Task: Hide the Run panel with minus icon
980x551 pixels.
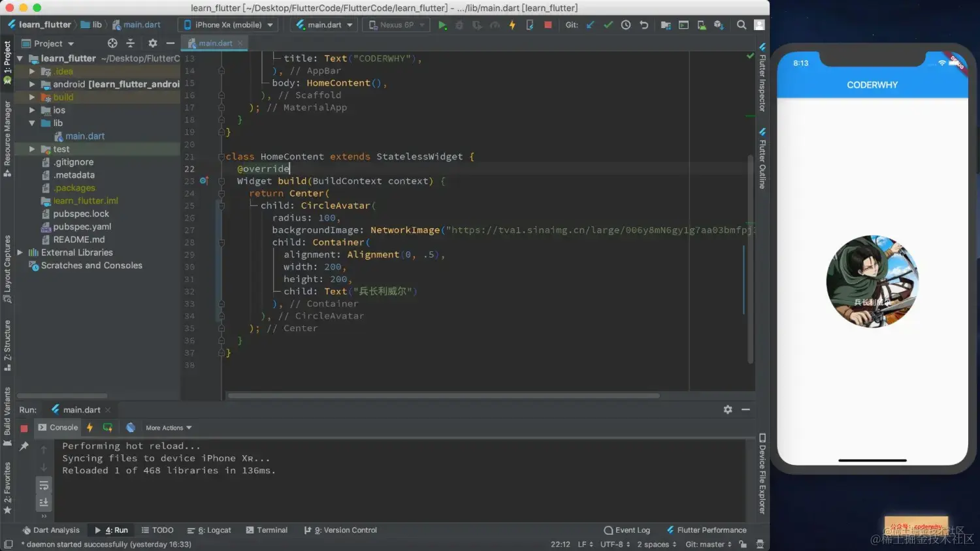Action: click(x=745, y=409)
